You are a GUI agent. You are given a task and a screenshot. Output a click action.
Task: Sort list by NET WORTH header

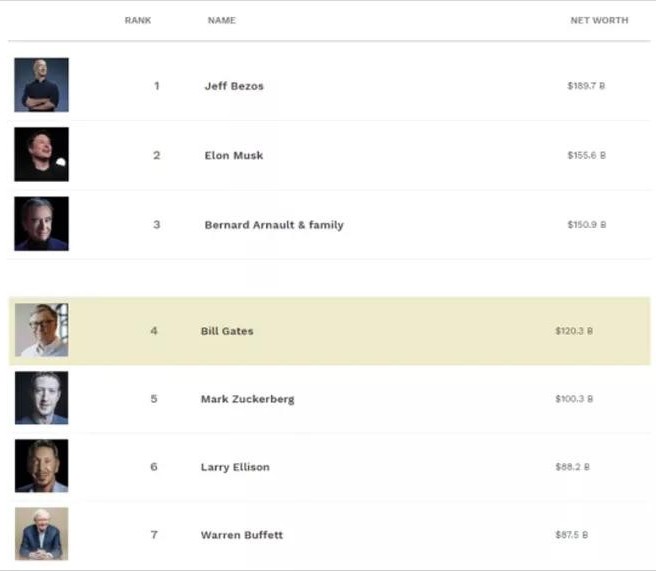pyautogui.click(x=599, y=21)
